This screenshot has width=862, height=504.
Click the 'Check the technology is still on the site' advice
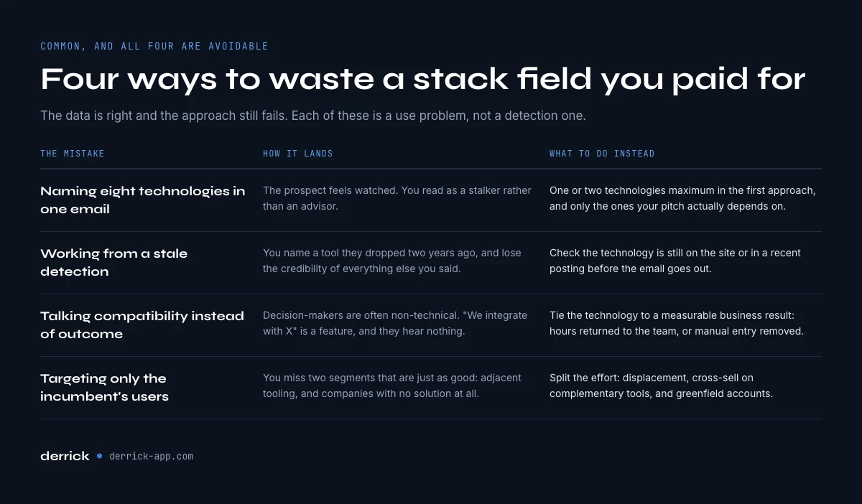coord(675,261)
